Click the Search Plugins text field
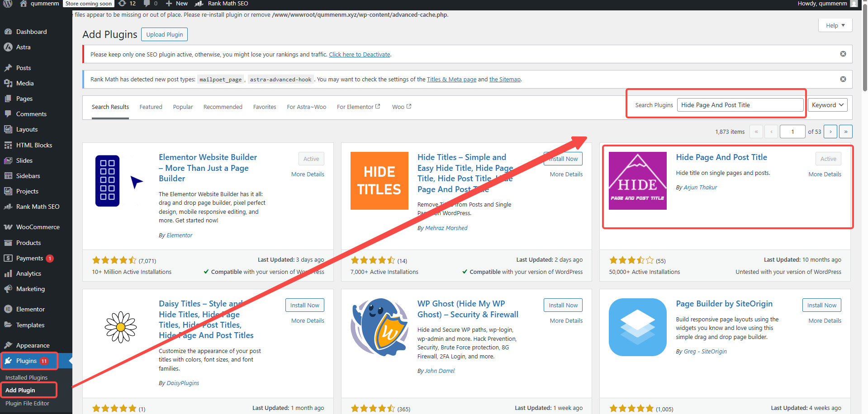The height and width of the screenshot is (414, 868). pyautogui.click(x=740, y=105)
